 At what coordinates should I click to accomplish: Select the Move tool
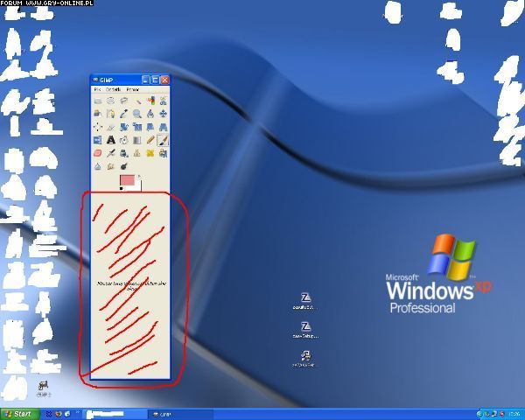pos(163,114)
